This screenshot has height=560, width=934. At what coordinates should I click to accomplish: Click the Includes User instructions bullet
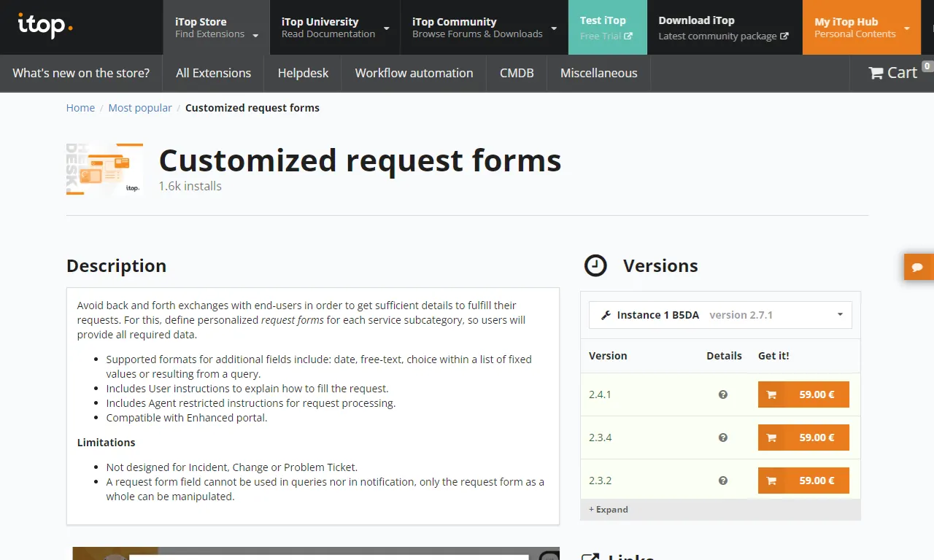click(x=247, y=389)
